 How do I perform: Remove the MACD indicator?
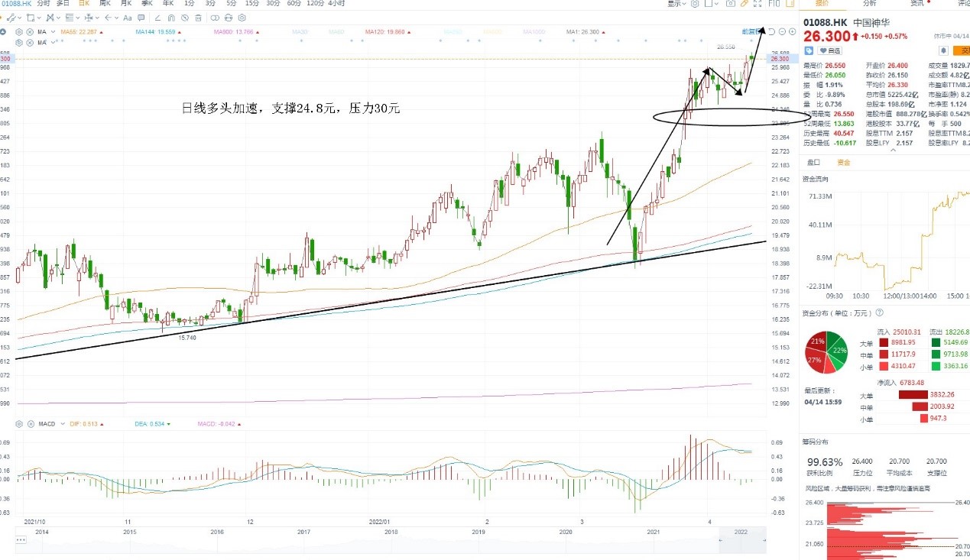click(x=31, y=424)
